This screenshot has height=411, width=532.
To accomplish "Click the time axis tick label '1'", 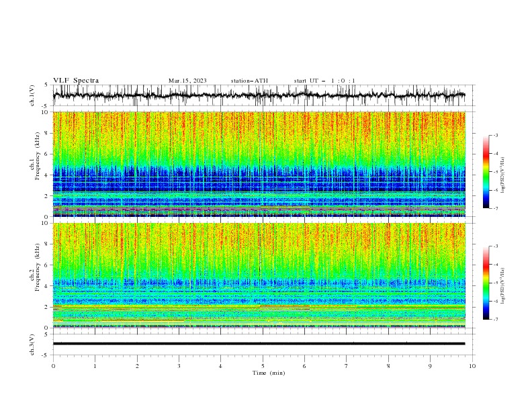I will coord(95,366).
